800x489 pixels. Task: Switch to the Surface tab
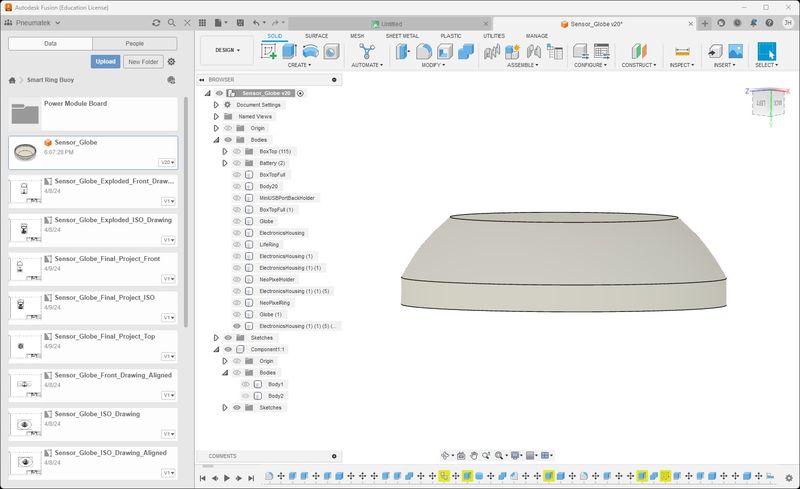point(316,35)
